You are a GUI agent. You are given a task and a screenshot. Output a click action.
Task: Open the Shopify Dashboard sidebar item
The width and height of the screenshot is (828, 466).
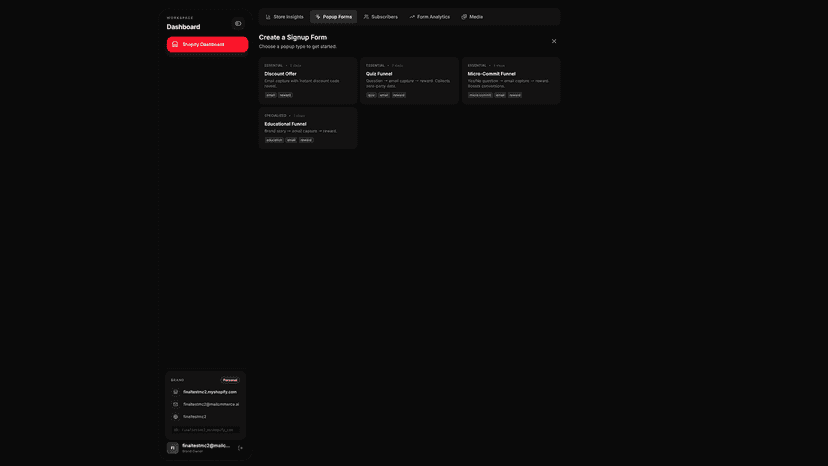207,44
